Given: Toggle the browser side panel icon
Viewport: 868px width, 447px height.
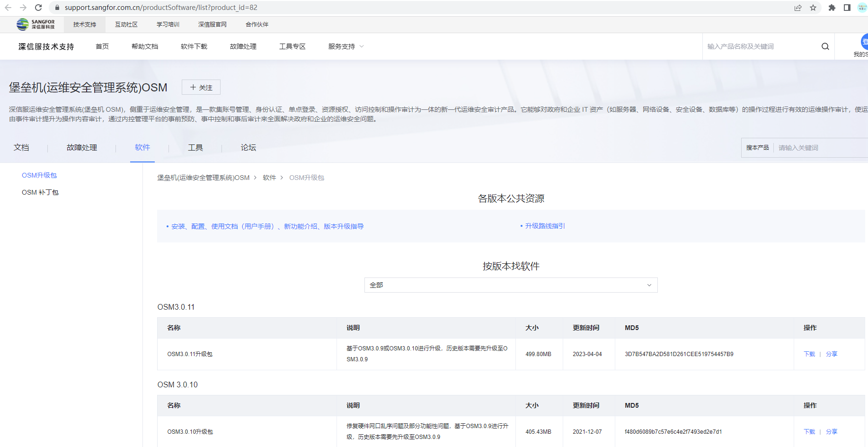Looking at the screenshot, I should coord(847,8).
